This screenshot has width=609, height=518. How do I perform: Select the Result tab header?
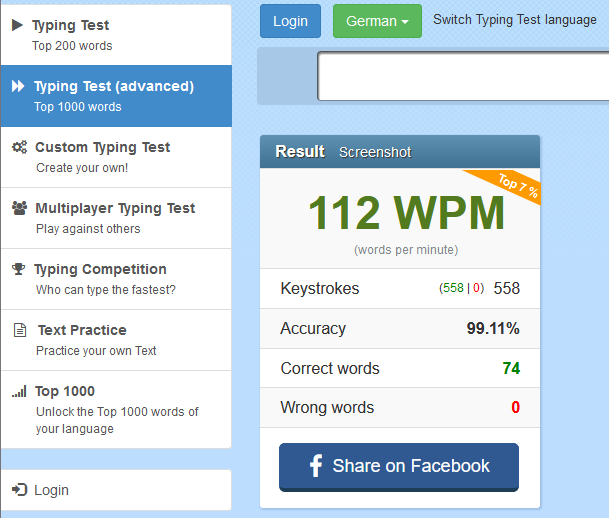(300, 152)
